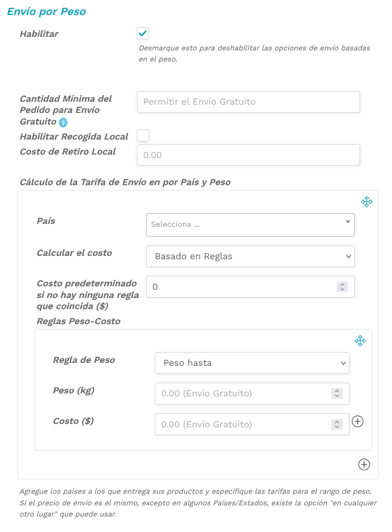Click the Costo de Retiro Local input field
Viewport: 392px width, 532px height.
(248, 155)
